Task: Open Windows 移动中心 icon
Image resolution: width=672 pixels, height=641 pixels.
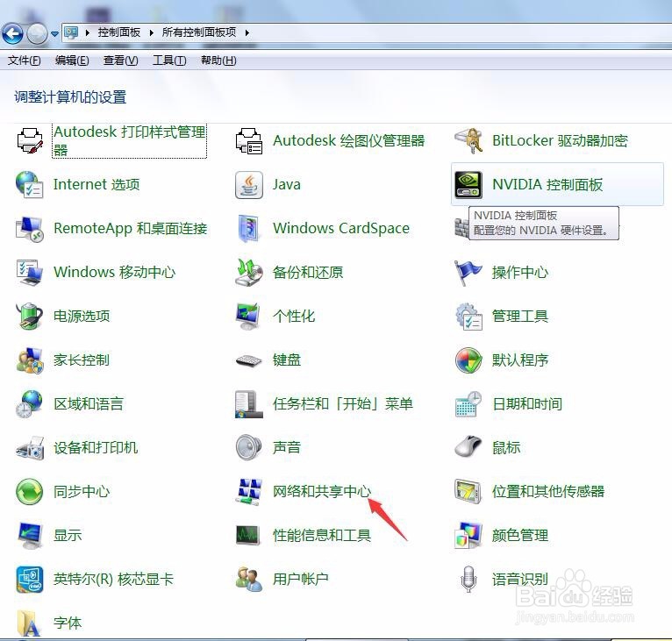Action: (30, 272)
